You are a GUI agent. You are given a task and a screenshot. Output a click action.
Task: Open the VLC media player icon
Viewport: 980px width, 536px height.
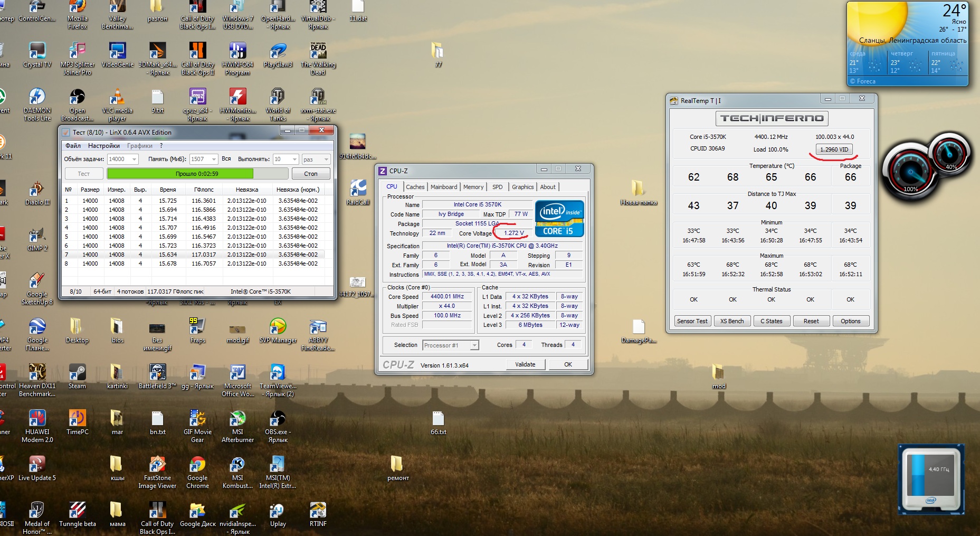click(x=117, y=98)
